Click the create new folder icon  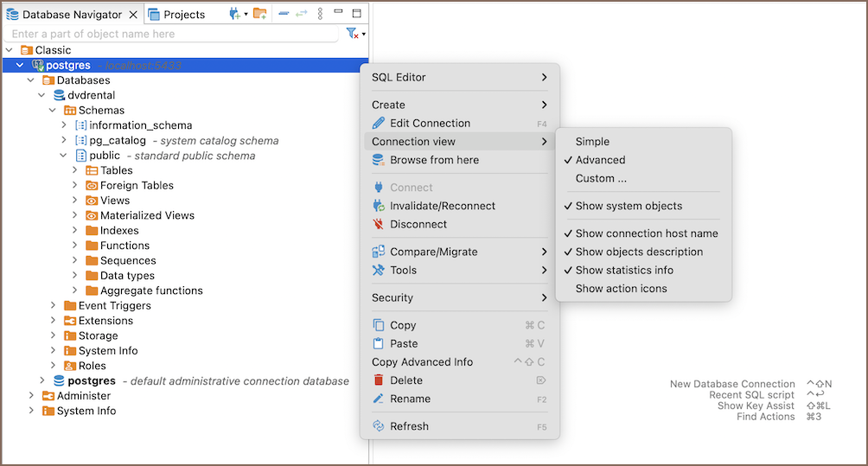tap(258, 14)
